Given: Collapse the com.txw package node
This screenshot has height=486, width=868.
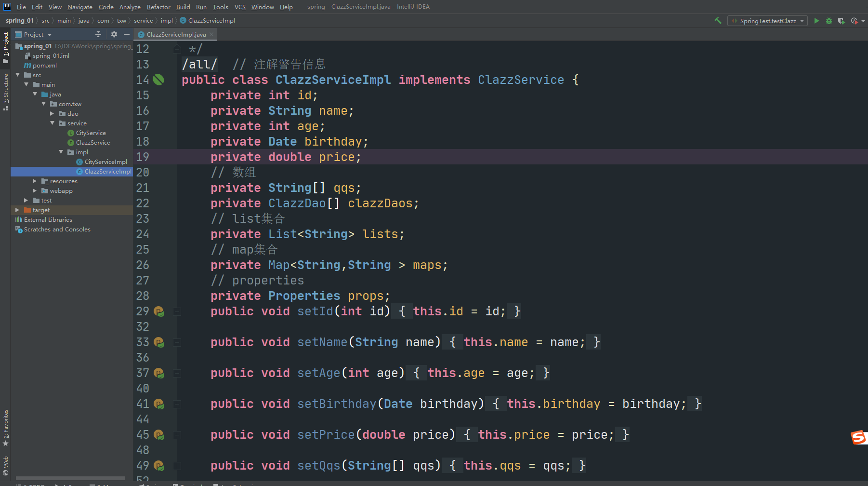Looking at the screenshot, I should 44,104.
